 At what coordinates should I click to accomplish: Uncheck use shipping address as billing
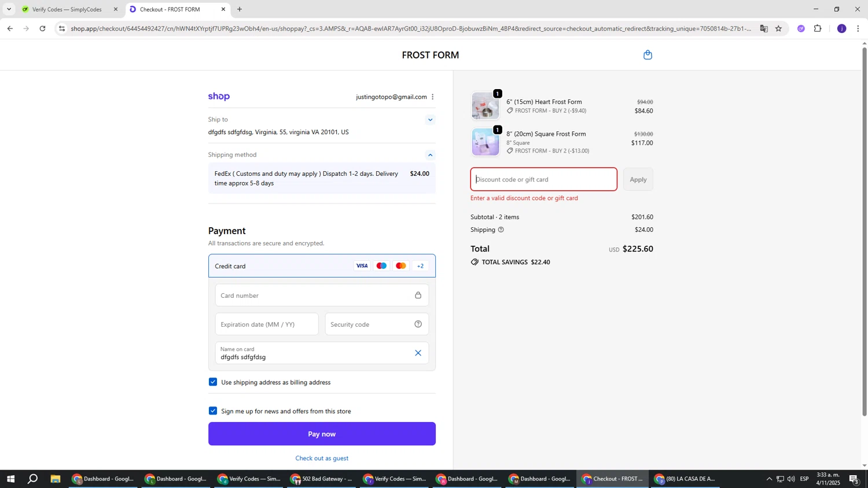(213, 382)
